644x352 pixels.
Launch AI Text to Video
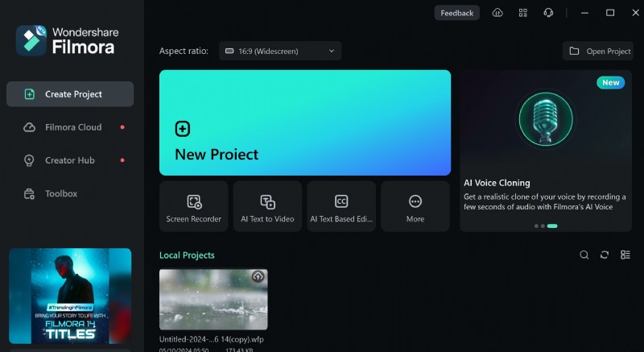267,206
